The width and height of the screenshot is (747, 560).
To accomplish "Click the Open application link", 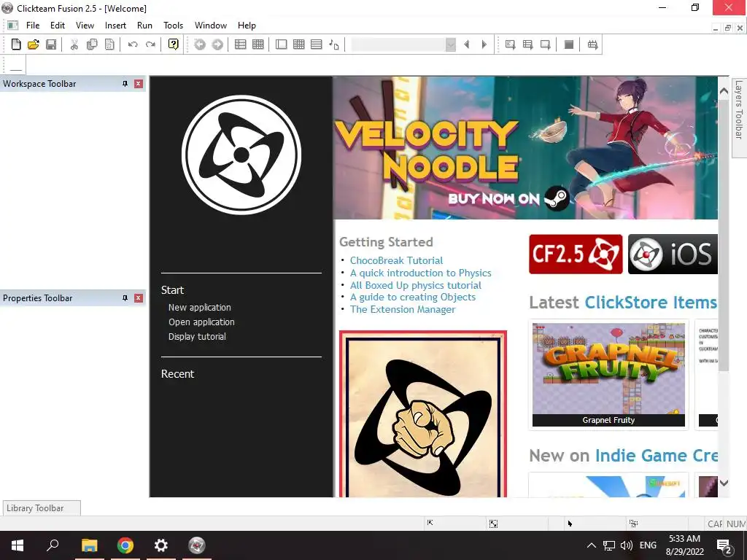I will (x=201, y=322).
